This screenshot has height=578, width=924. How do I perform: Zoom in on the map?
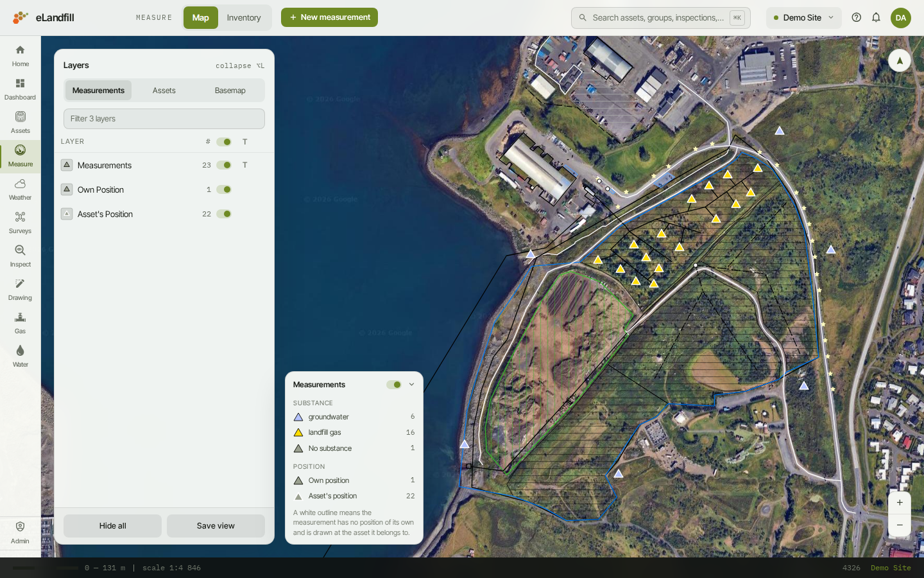[900, 503]
